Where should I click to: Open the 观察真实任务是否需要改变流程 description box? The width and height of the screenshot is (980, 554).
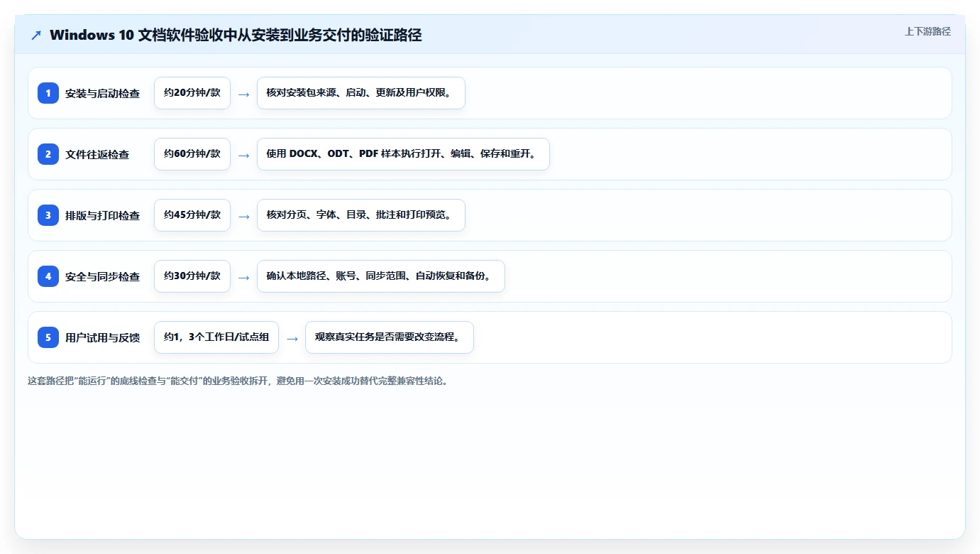tap(390, 337)
